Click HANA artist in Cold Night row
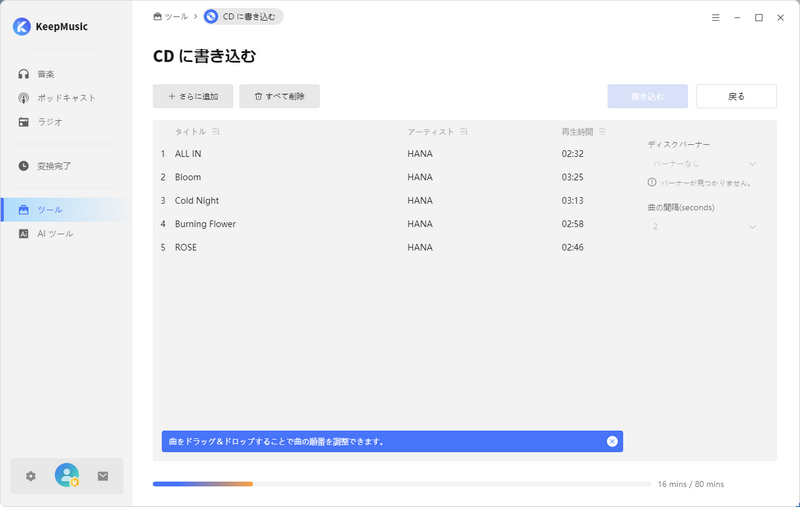Screen dimensions: 800x507 [420, 200]
